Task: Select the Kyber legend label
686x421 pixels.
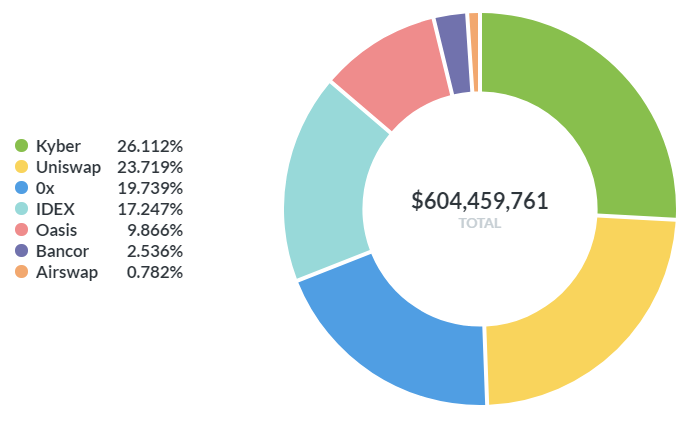Action: point(58,146)
